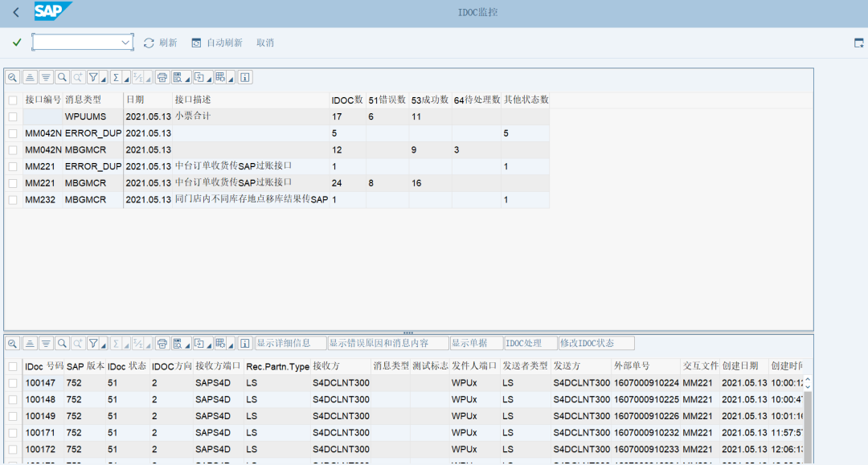Click Export icon in upper grid toolbar

(x=199, y=77)
